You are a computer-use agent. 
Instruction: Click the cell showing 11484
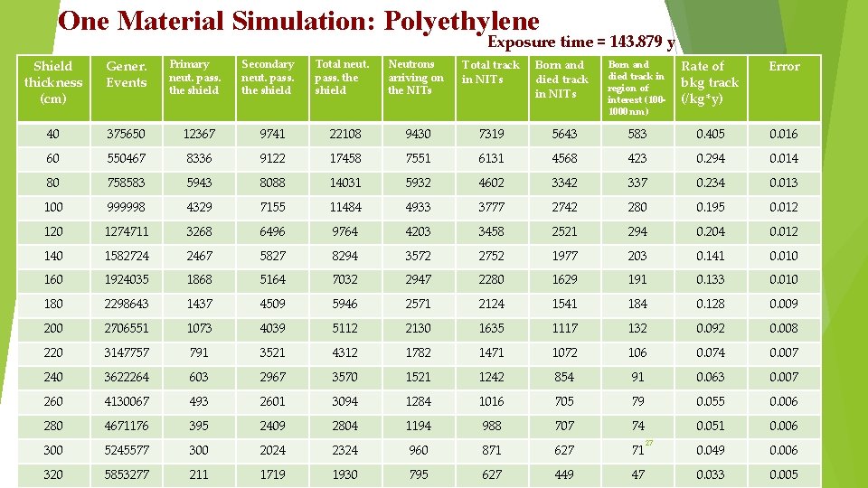(345, 207)
